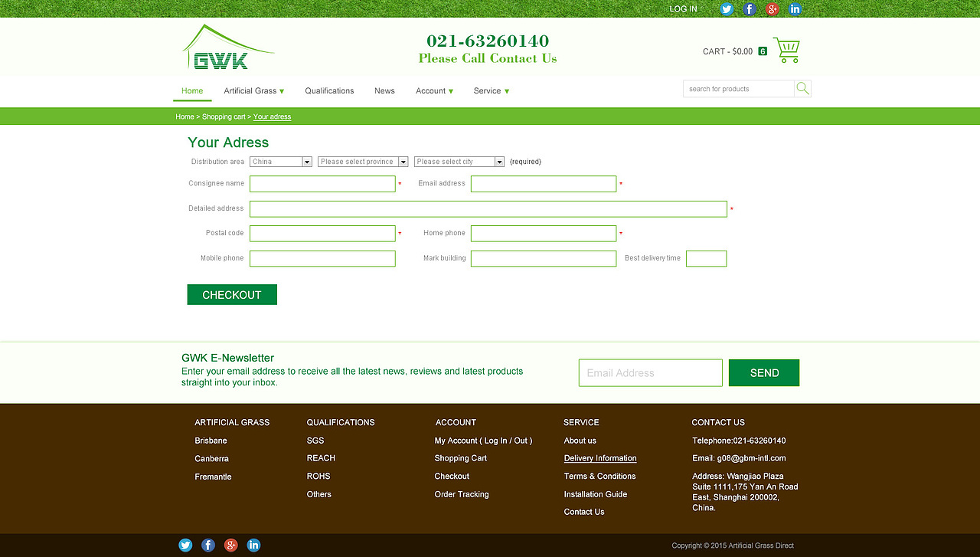Click the footer Telephone:021-63260140 text
Screen dimensions: 980x557
pos(739,441)
